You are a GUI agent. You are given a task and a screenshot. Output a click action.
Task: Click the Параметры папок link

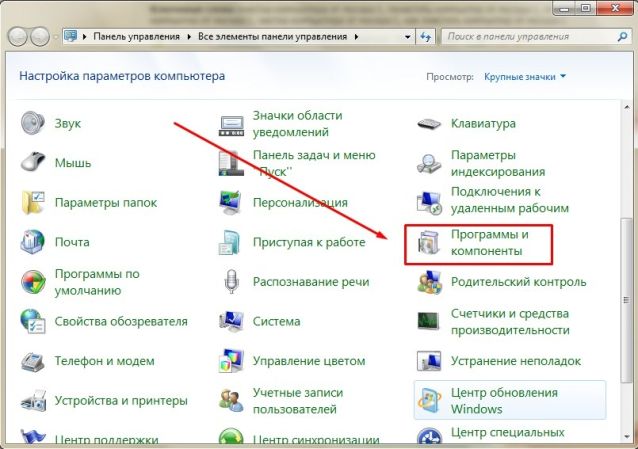point(106,202)
